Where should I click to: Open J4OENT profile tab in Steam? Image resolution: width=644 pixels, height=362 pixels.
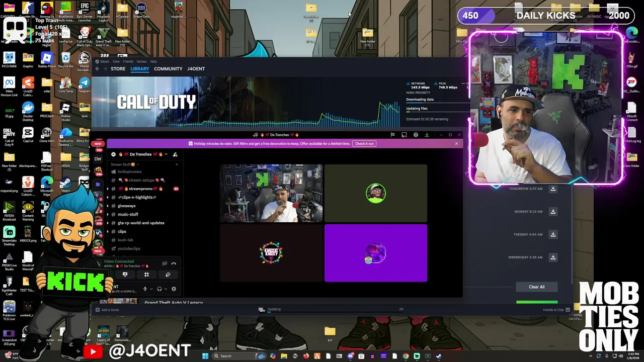pos(196,69)
